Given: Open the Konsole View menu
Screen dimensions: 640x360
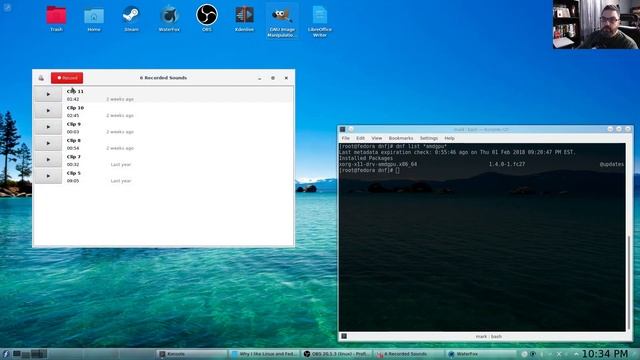Looking at the screenshot, I should (x=377, y=138).
